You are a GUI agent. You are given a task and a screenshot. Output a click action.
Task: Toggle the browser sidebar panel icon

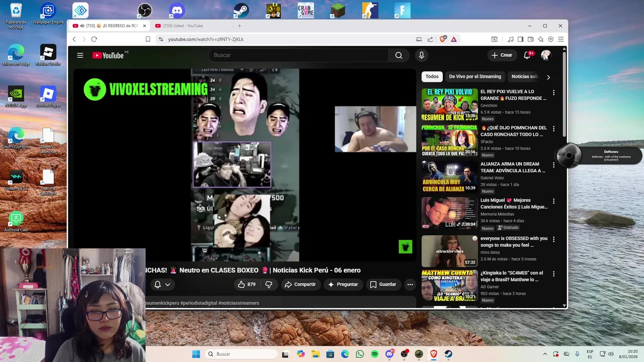coord(521,39)
